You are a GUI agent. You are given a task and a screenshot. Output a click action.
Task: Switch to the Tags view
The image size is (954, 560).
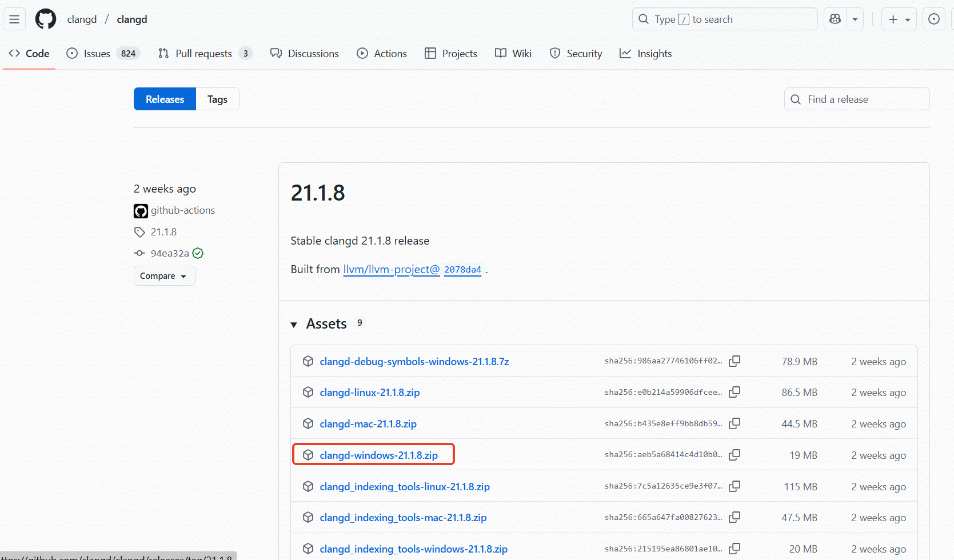217,99
